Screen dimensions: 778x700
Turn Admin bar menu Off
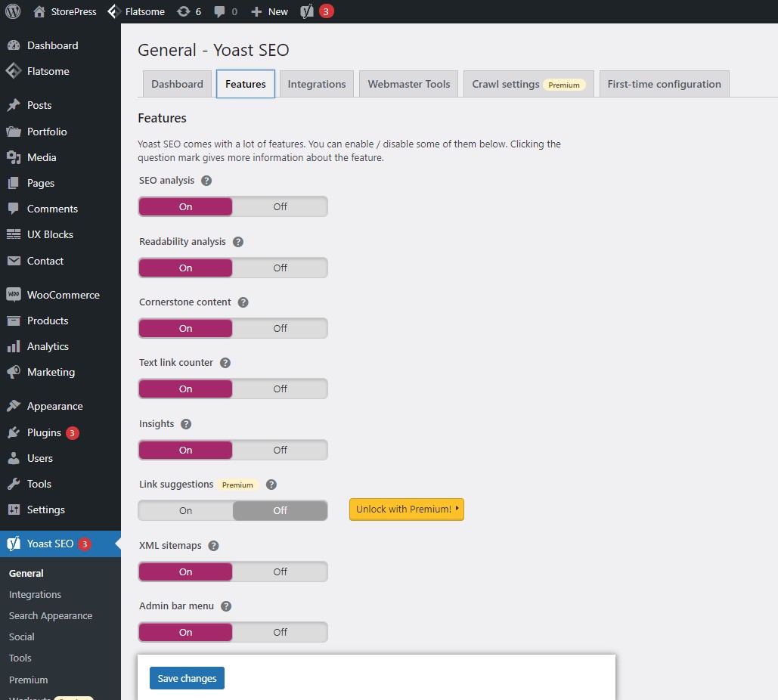(x=280, y=632)
